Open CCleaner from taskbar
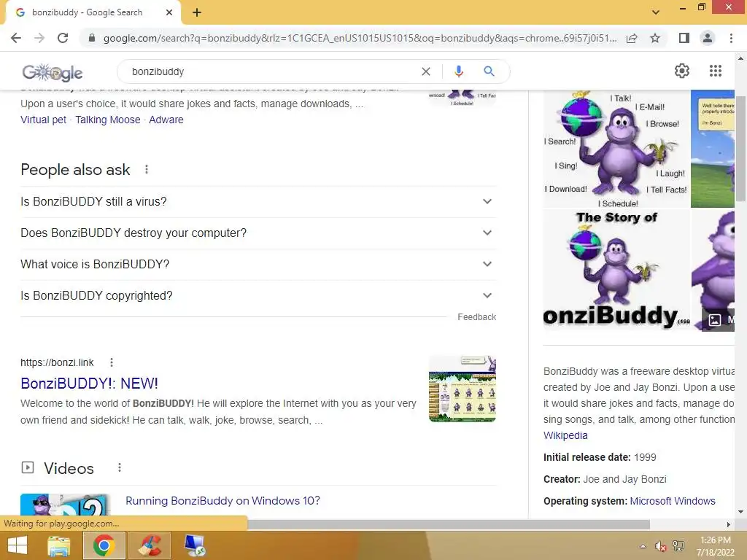Viewport: 747px width, 560px height. coord(150,545)
